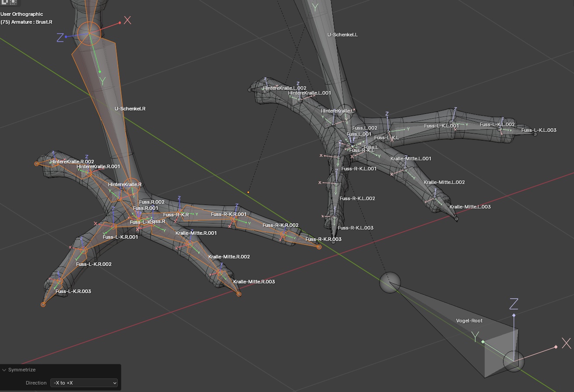Click the Fuss-R-K.L.001 bone label
Screen dimensions: 574x392
tap(359, 169)
